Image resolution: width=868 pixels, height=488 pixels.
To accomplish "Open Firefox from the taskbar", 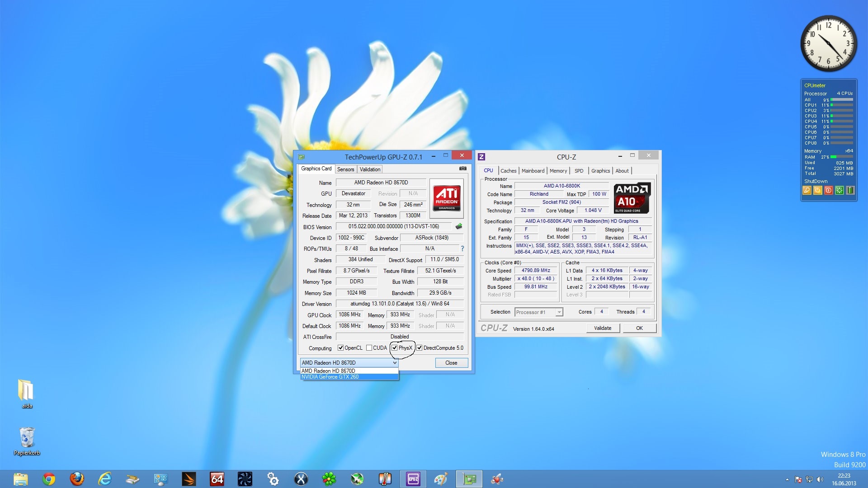I will coord(77,479).
